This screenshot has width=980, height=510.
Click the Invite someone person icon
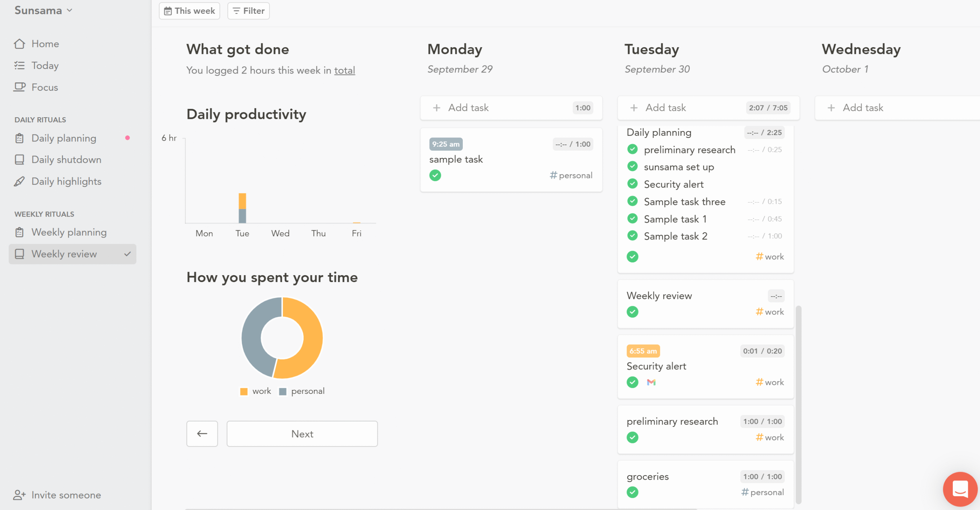[x=19, y=495]
